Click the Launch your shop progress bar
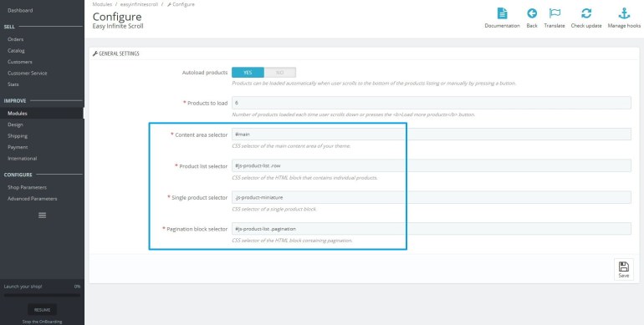This screenshot has width=644, height=325. 42,295
